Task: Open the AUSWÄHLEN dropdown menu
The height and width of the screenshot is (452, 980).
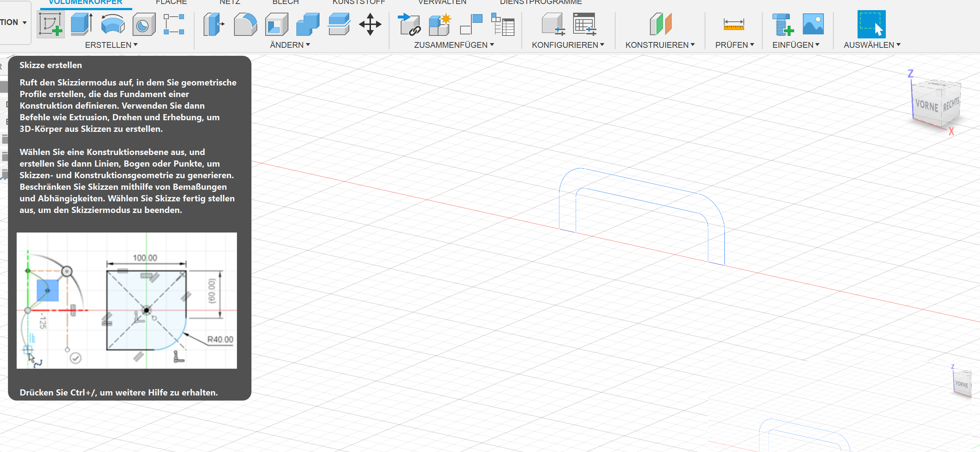Action: coord(872,45)
